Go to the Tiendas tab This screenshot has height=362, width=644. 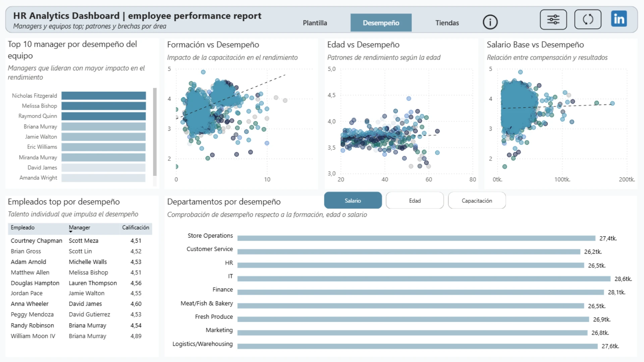point(447,23)
